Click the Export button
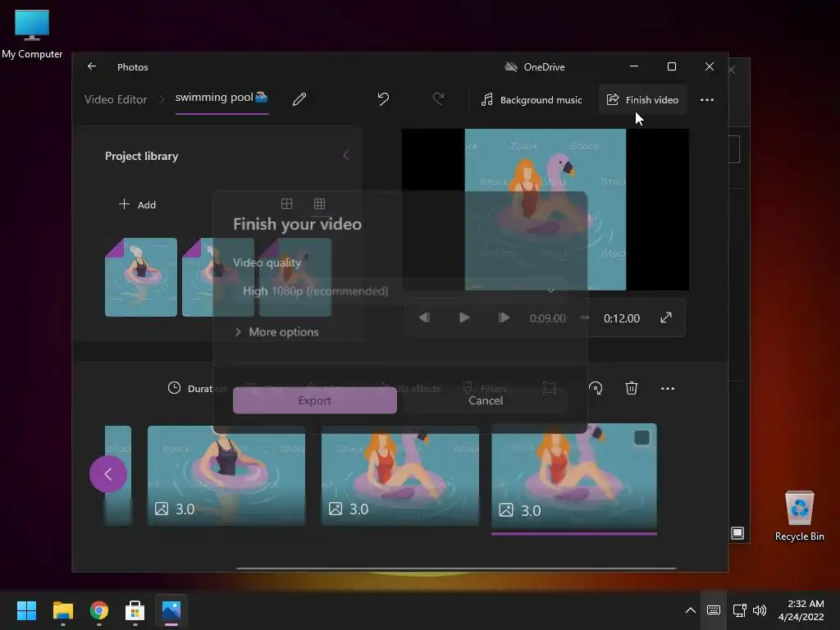840x630 pixels. (314, 400)
